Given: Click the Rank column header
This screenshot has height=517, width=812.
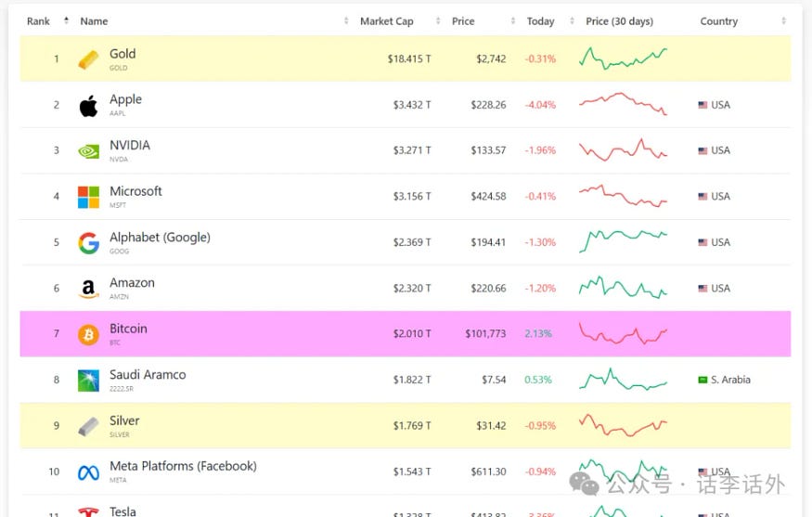Looking at the screenshot, I should pos(38,21).
